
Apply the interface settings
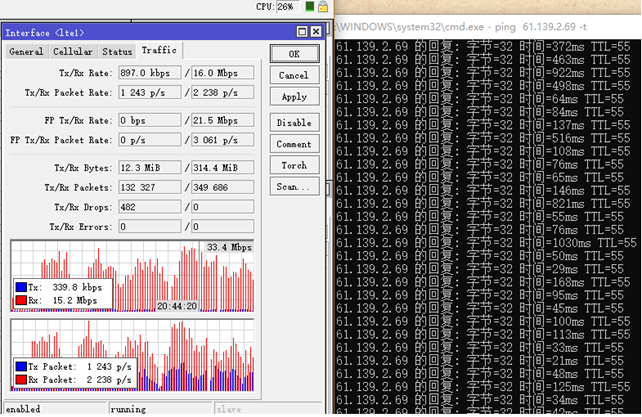293,97
